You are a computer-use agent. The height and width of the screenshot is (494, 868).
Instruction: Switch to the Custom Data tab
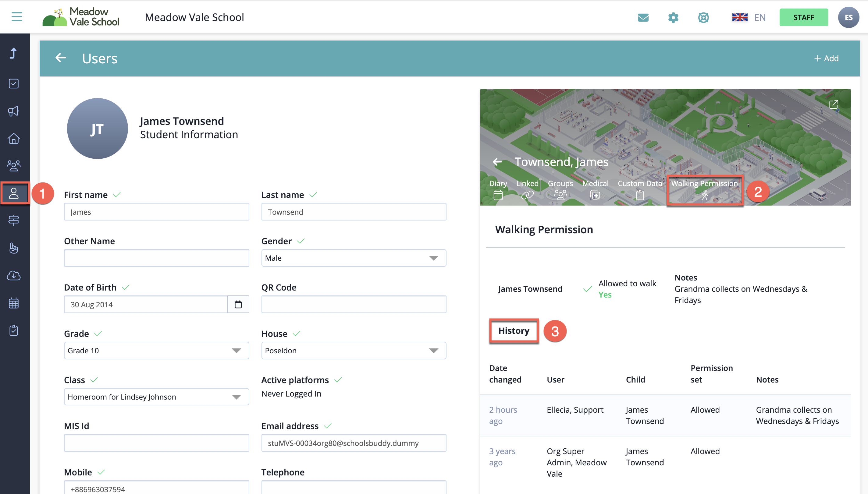pos(639,189)
